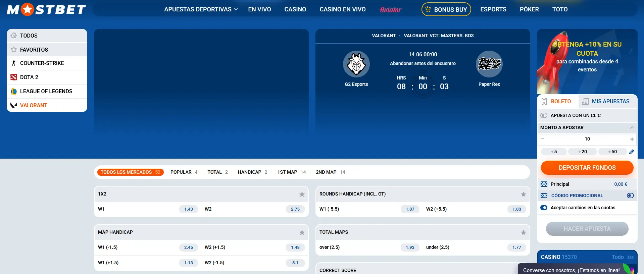The width and height of the screenshot is (644, 274).
Task: Click the Counter-Strike game icon
Action: click(x=14, y=63)
